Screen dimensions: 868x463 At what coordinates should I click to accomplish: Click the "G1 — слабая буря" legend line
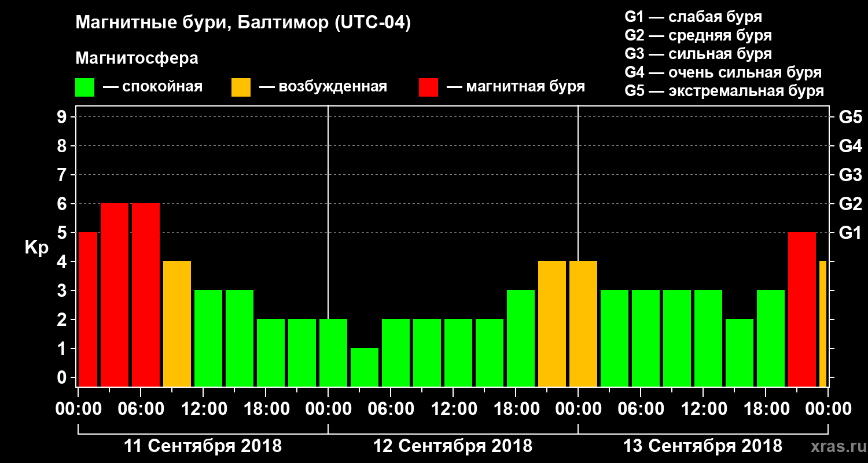coord(693,17)
